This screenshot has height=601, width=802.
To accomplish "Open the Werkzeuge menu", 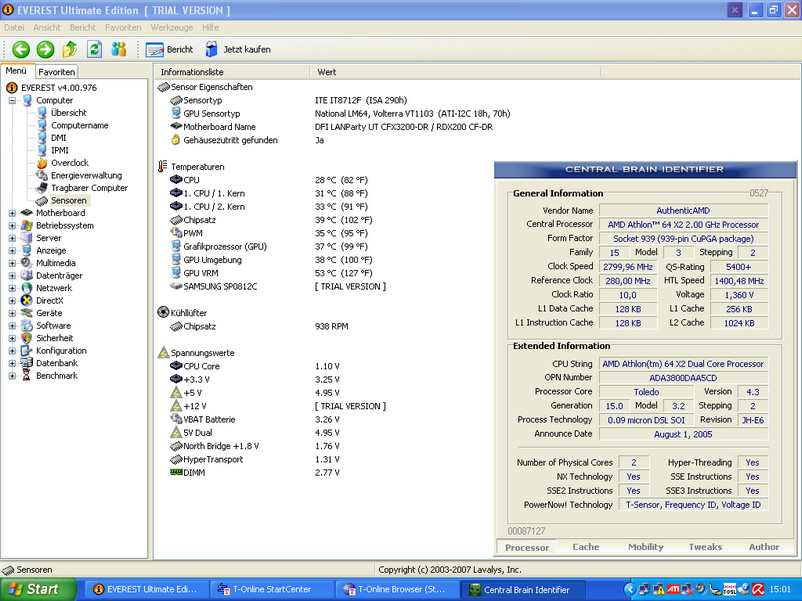I will (x=171, y=28).
